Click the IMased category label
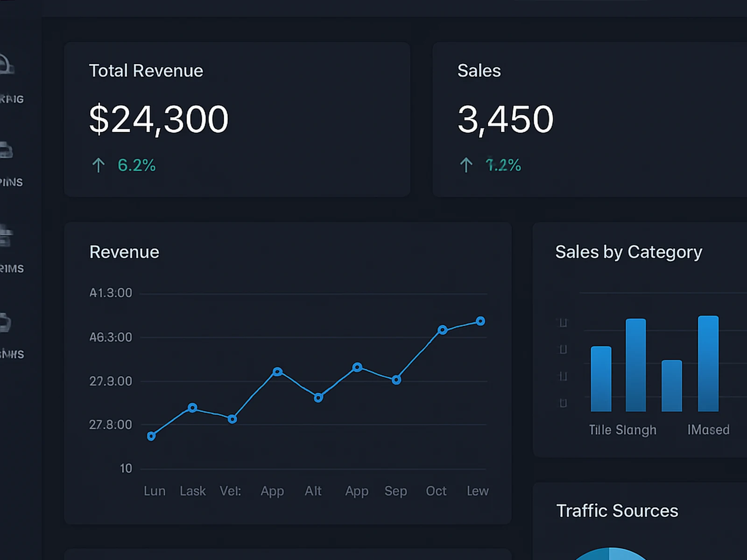Viewport: 747px width, 560px height. point(708,430)
